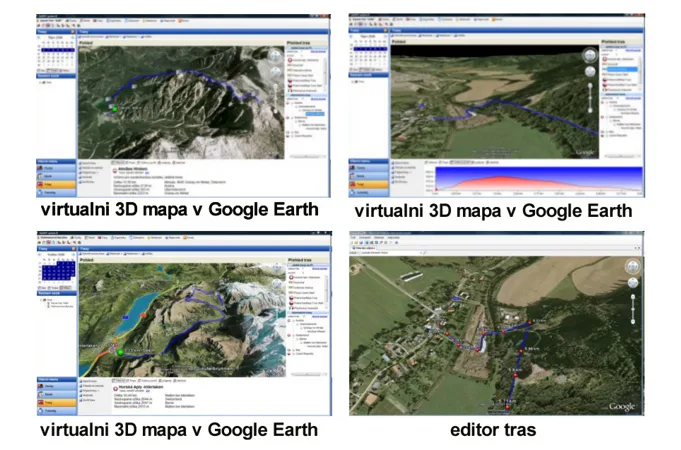Click the red route icon at the top of the top-left track list

290,63
